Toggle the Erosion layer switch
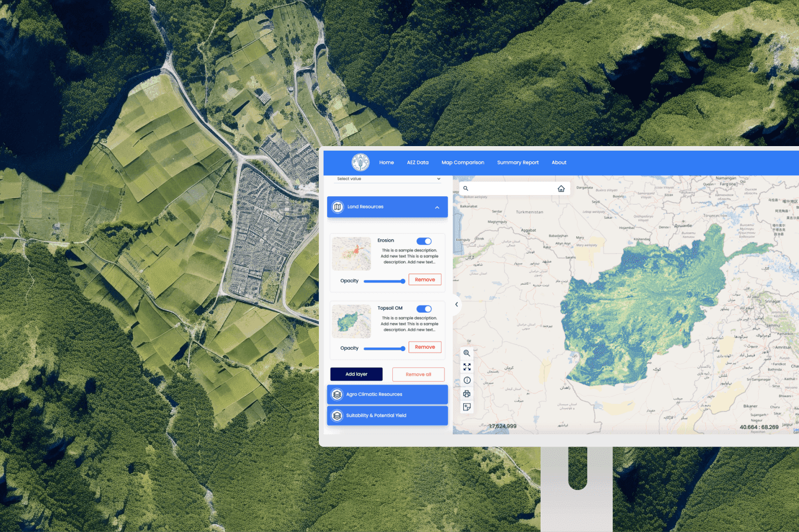Viewport: 799px width, 532px height. click(x=424, y=241)
